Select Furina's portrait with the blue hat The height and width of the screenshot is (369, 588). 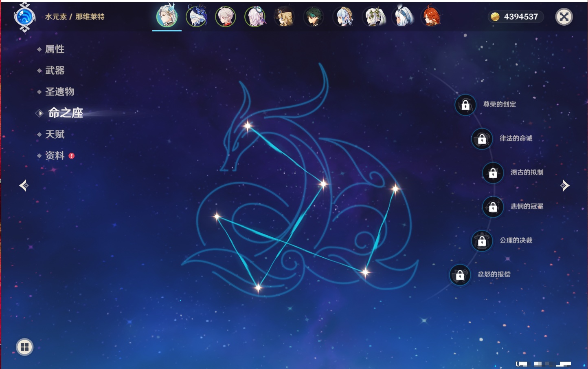196,17
